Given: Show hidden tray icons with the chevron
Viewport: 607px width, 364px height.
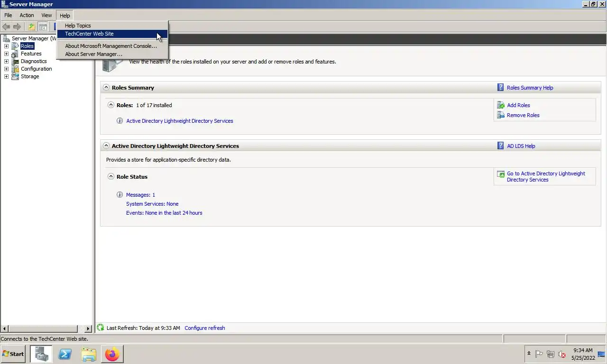Looking at the screenshot, I should tap(529, 354).
